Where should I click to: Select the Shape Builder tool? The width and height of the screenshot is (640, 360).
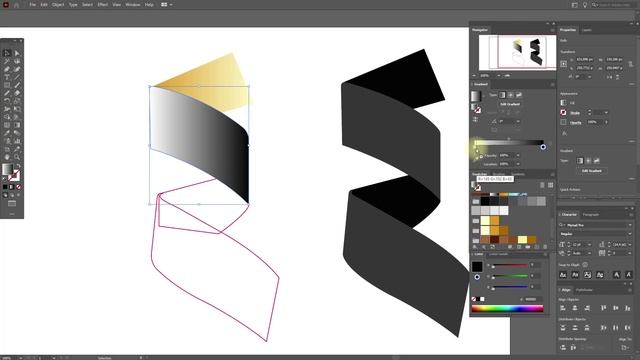[7, 117]
